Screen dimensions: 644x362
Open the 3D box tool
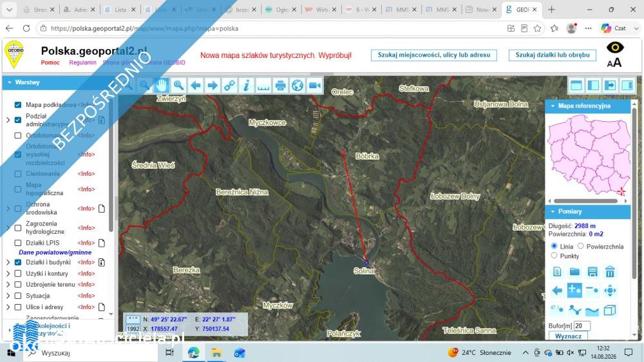coord(610,309)
